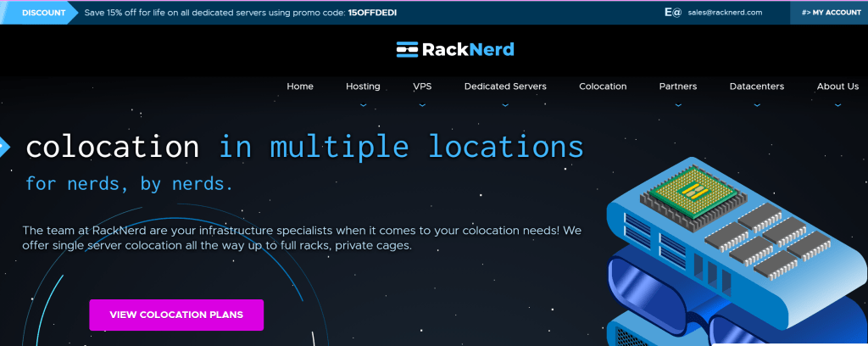Open the About Us menu
The image size is (868, 346).
tap(837, 86)
